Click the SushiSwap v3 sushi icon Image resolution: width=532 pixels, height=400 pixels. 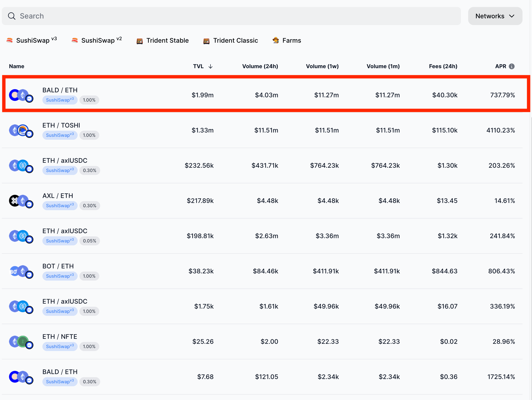click(10, 40)
